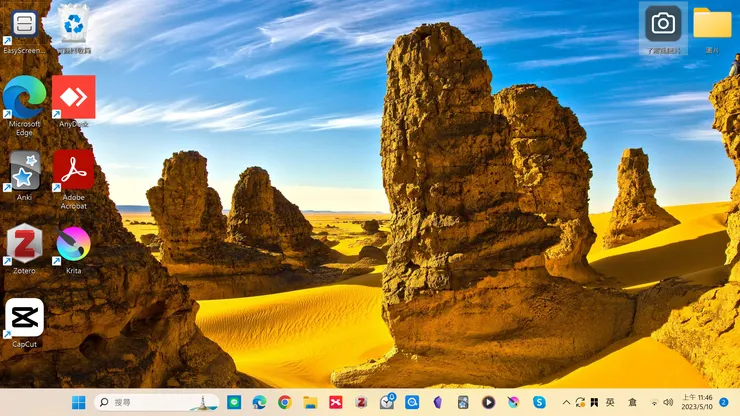Select the Recycle Bin icon

click(x=74, y=29)
